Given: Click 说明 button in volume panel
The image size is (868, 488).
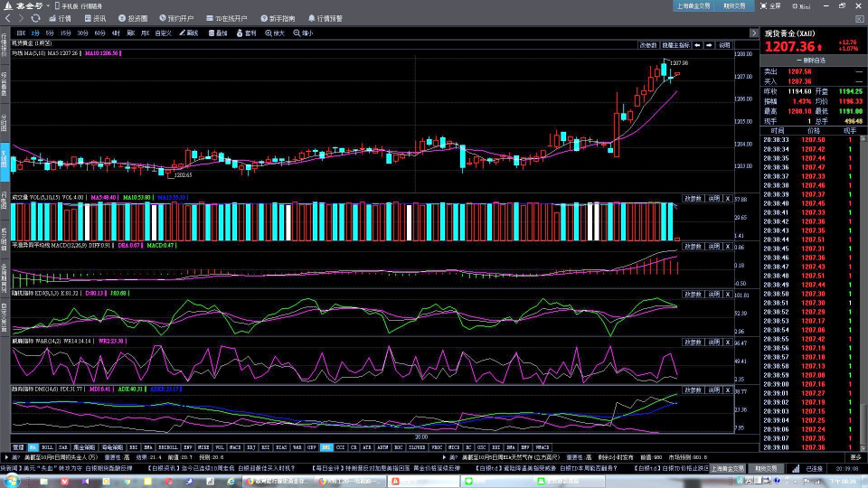Looking at the screenshot, I should pyautogui.click(x=713, y=197).
